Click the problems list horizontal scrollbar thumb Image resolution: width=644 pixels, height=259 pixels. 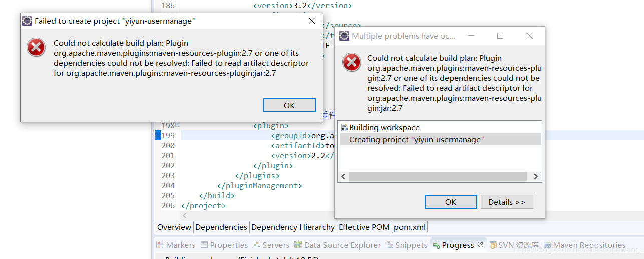(x=438, y=176)
